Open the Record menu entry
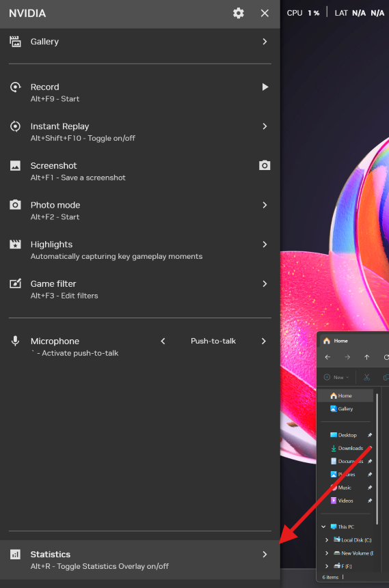 [139, 93]
